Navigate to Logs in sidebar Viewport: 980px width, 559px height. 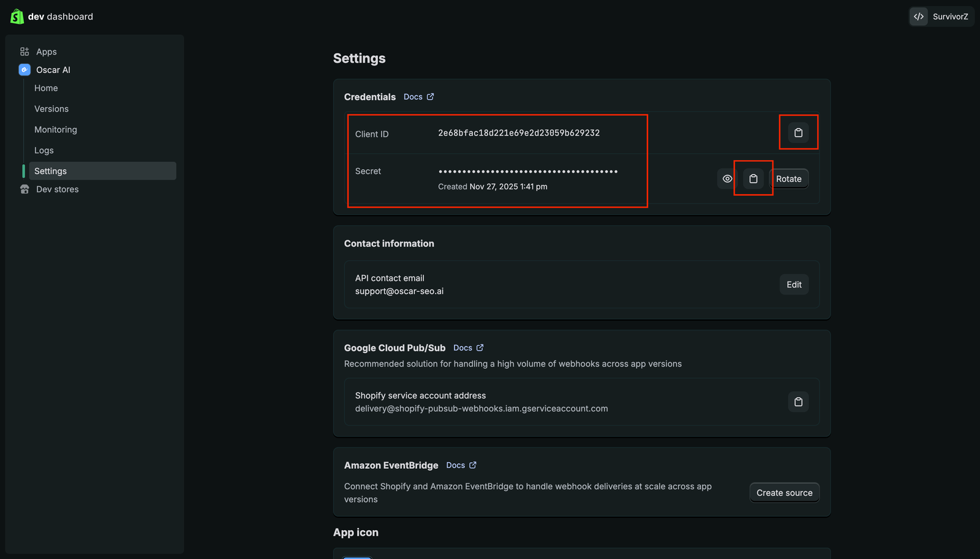(44, 151)
